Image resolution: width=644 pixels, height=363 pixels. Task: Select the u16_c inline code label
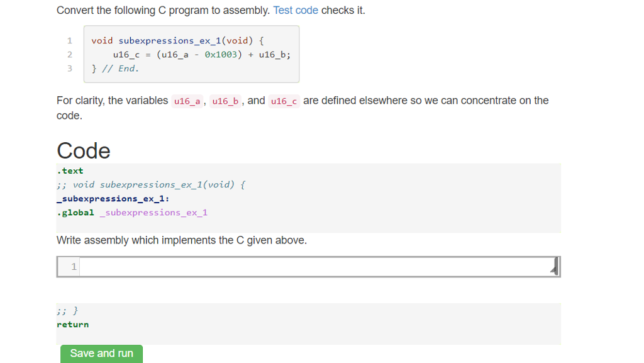tap(284, 101)
